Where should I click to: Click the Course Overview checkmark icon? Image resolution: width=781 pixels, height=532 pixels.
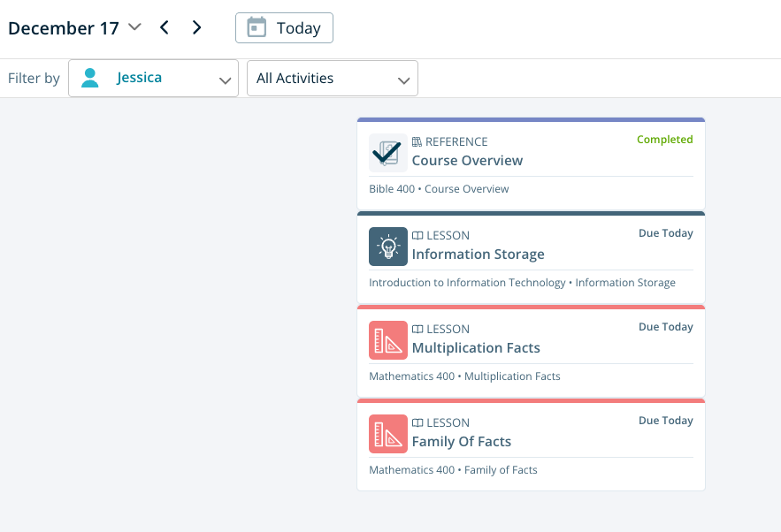point(387,152)
